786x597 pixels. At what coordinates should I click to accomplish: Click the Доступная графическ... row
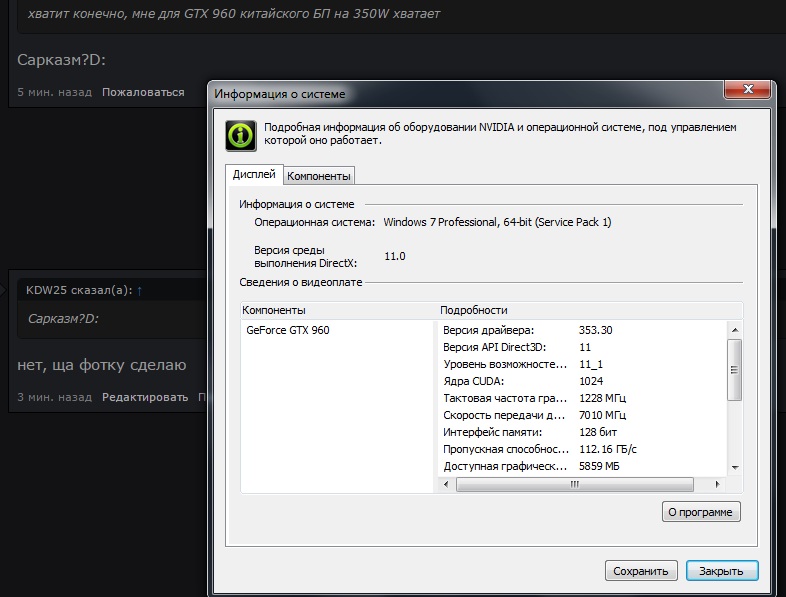[x=582, y=466]
